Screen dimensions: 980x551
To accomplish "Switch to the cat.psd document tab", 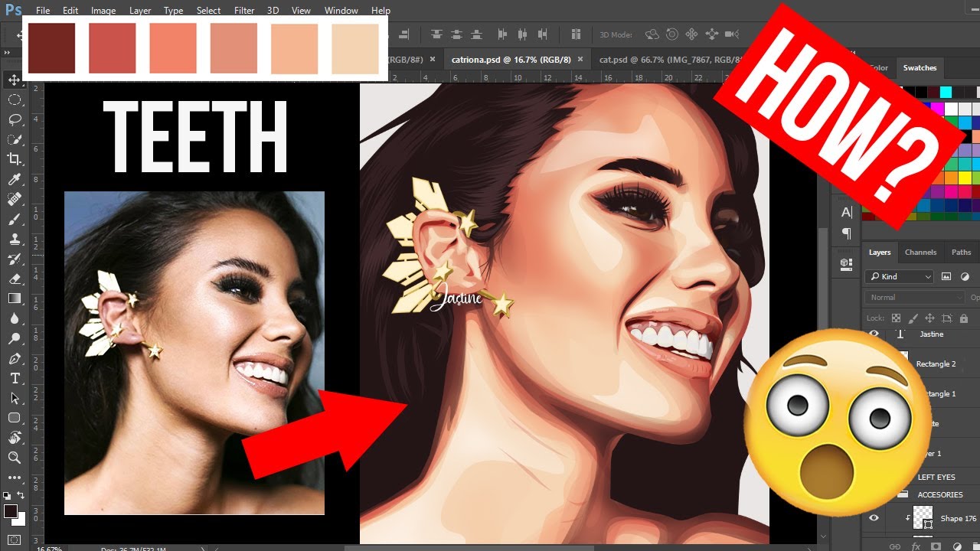I will 671,59.
